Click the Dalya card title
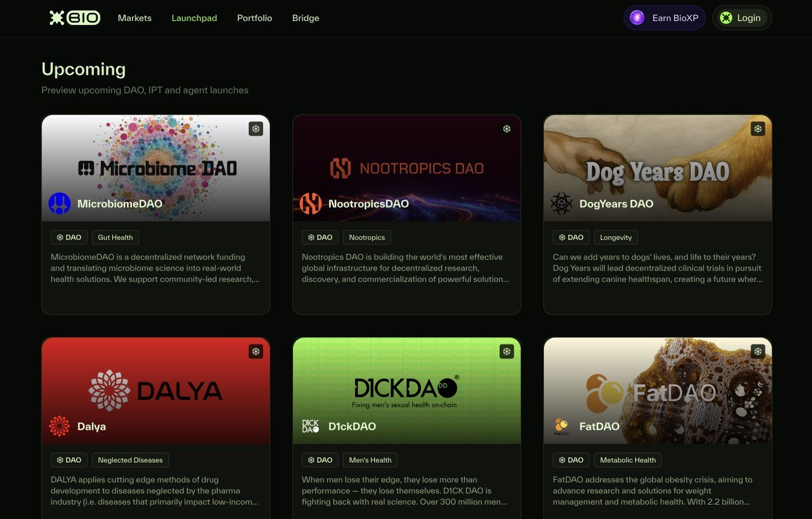 [x=91, y=426]
